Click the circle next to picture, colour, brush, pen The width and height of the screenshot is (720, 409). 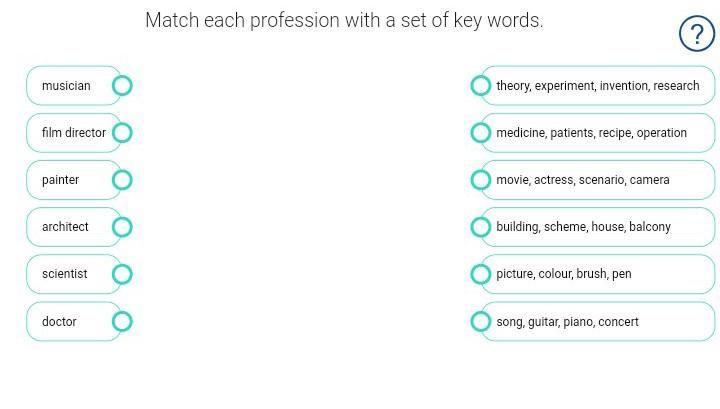(481, 274)
